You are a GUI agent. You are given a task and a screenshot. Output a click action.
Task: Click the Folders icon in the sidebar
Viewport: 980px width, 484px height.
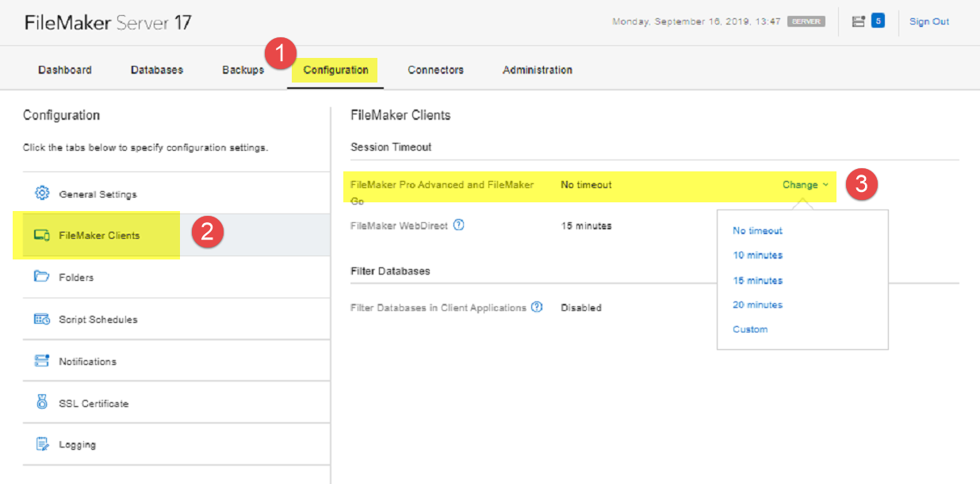tap(42, 277)
